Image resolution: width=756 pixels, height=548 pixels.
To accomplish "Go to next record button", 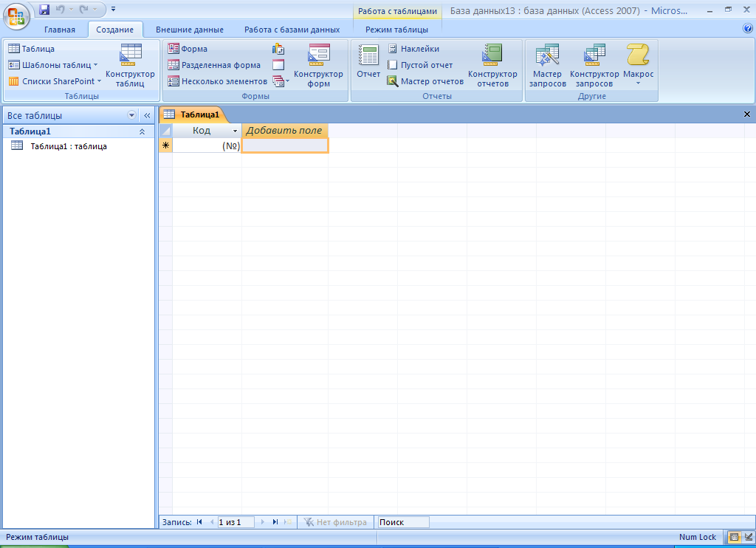I will tap(263, 522).
